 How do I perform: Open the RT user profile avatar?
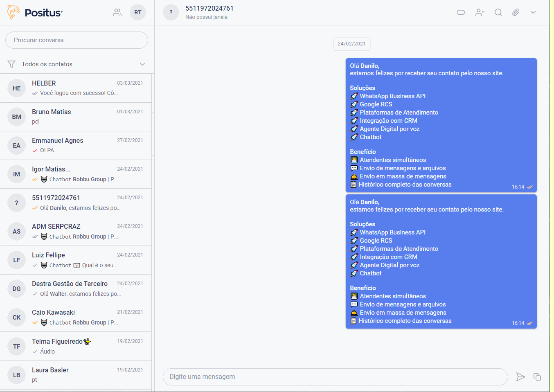tap(138, 12)
